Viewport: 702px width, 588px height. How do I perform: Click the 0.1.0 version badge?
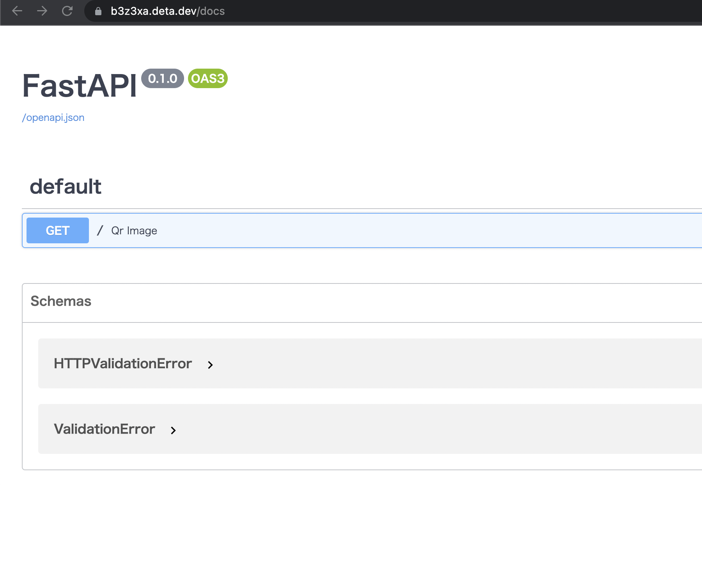tap(163, 78)
